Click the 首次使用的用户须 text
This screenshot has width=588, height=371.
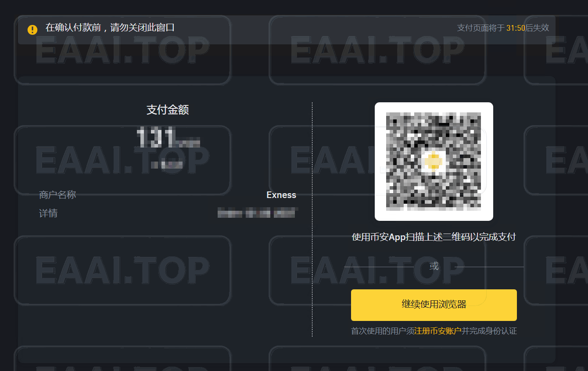click(383, 331)
